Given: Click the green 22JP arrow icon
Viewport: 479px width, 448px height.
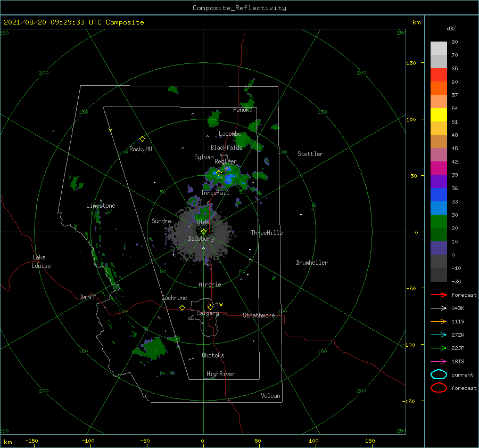Looking at the screenshot, I should (x=439, y=348).
